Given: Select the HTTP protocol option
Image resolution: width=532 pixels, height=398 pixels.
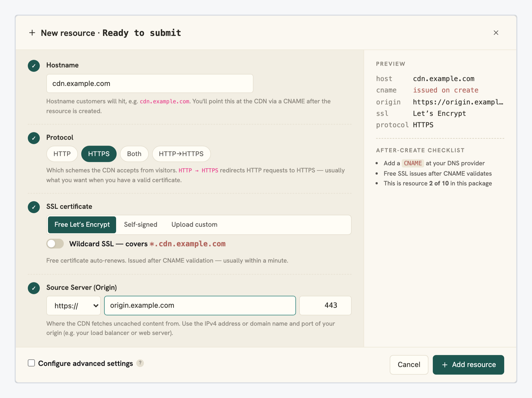Looking at the screenshot, I should click(62, 154).
